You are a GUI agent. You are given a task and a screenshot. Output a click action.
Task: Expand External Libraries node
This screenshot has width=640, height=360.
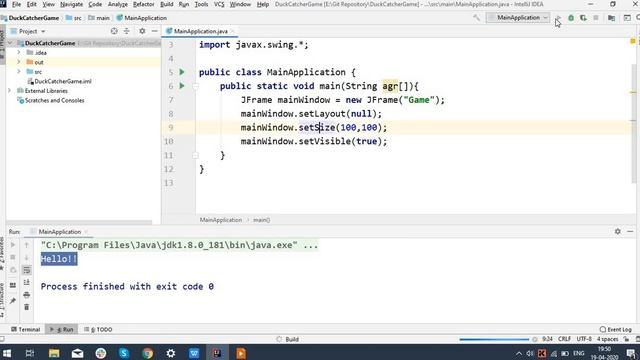pyautogui.click(x=10, y=91)
